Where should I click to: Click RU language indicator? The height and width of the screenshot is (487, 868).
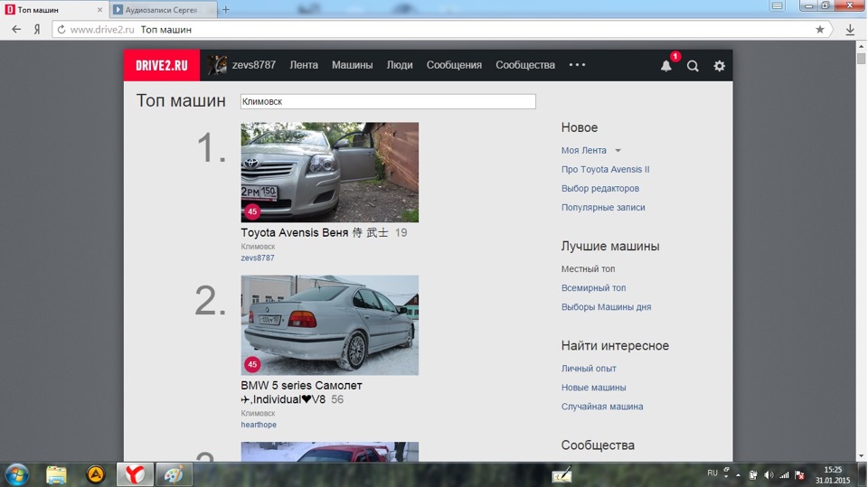coord(712,473)
